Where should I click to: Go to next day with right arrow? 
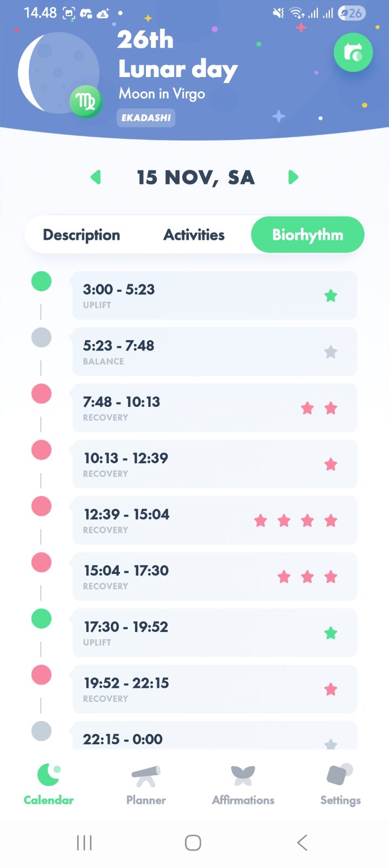(x=293, y=177)
